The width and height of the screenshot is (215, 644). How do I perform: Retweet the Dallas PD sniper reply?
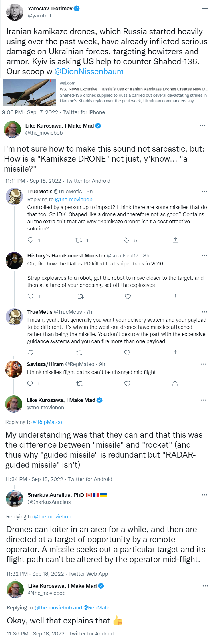click(x=80, y=297)
